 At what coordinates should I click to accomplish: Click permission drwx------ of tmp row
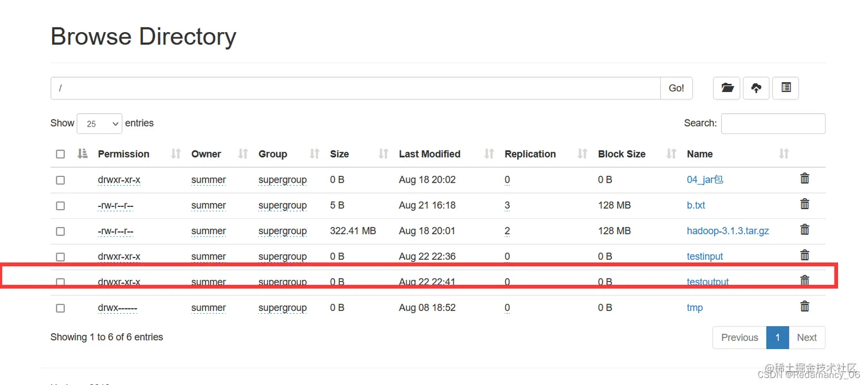[x=117, y=307]
